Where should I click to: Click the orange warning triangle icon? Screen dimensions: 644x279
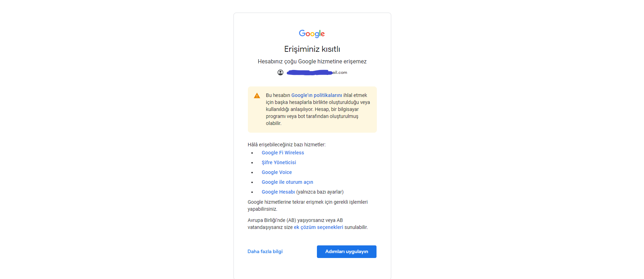[x=257, y=96]
